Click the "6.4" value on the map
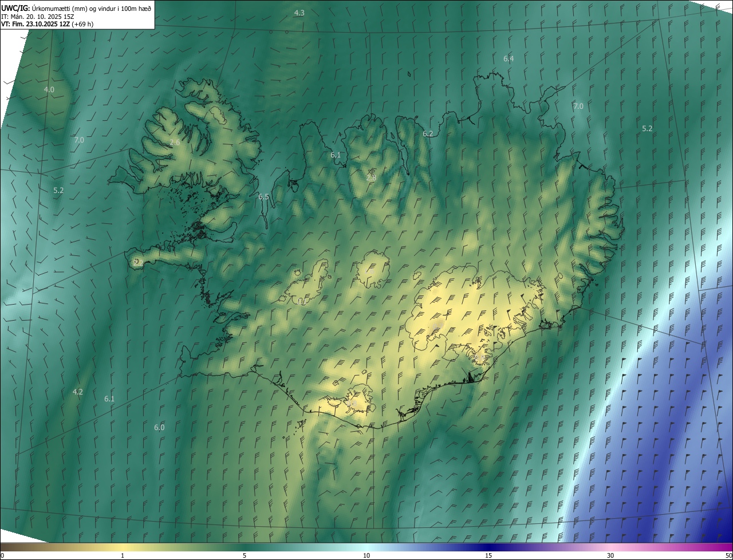 pyautogui.click(x=509, y=58)
